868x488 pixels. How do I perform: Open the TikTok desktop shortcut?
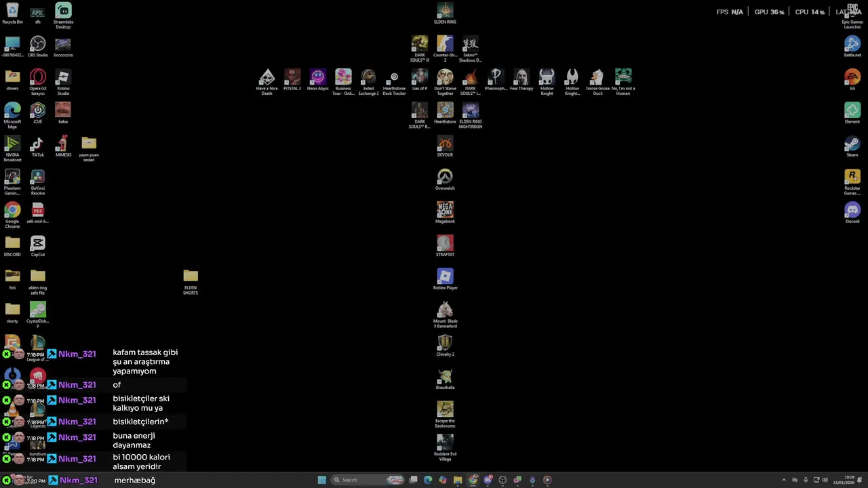[38, 146]
